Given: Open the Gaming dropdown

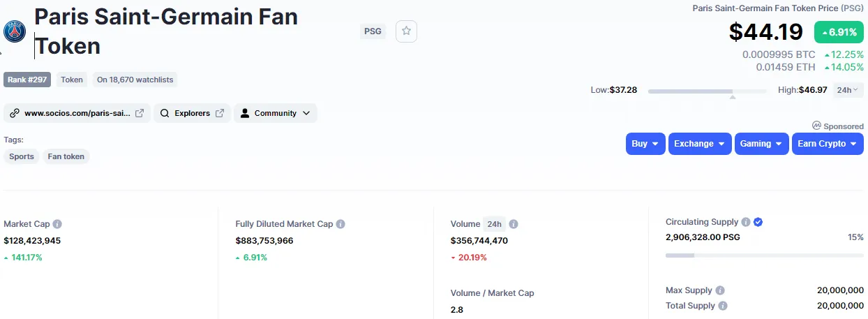Looking at the screenshot, I should tap(762, 144).
